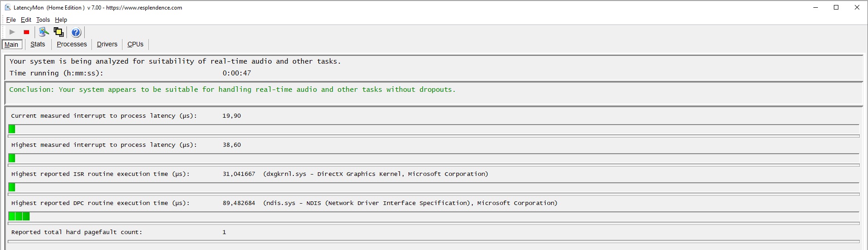Viewport: 868px width, 250px height.
Task: Expand the Tools menu
Action: tap(43, 20)
